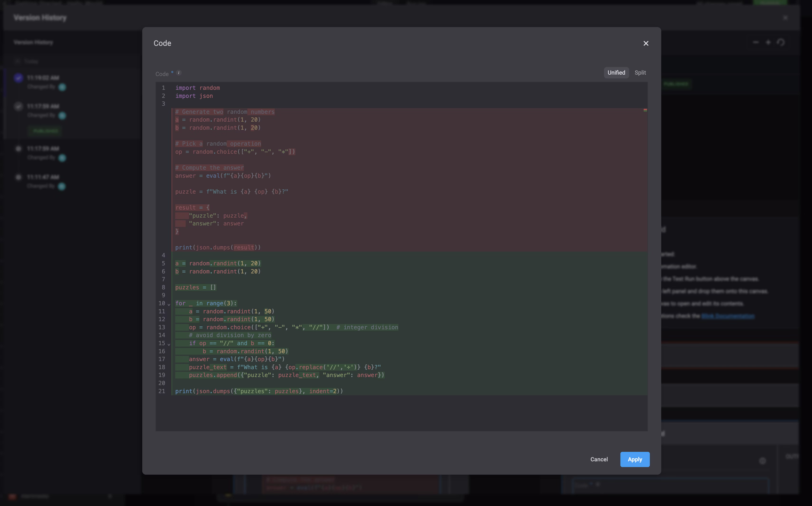812x506 pixels.
Task: Collapse the Today group in version history
Action: [18, 62]
